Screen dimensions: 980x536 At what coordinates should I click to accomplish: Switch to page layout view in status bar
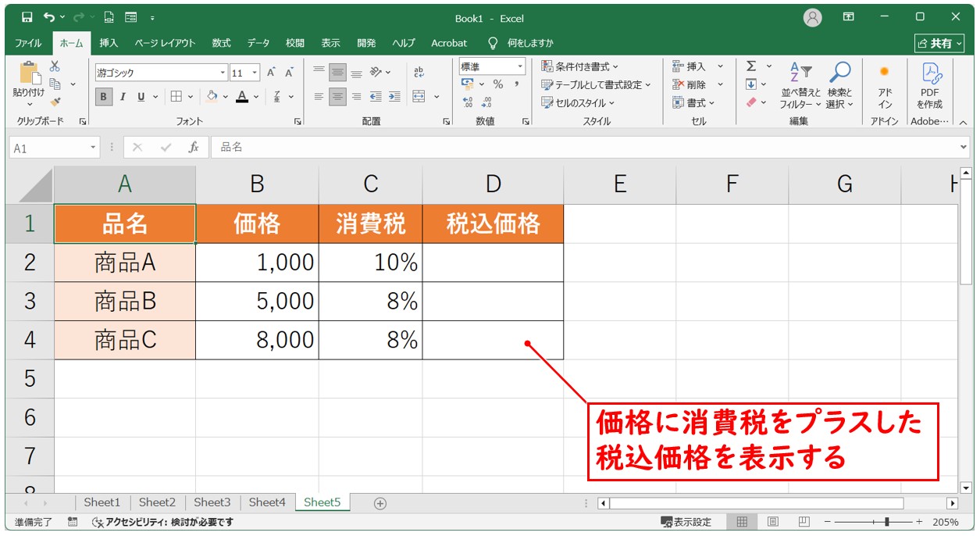pos(773,522)
